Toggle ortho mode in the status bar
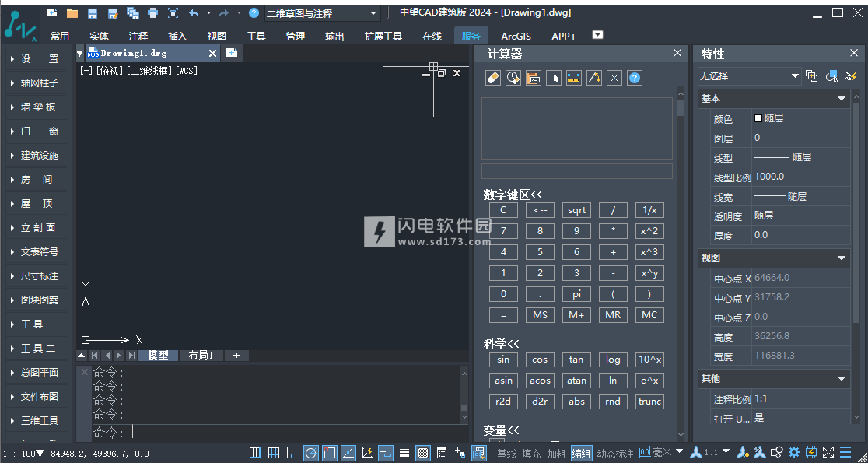 coord(292,453)
